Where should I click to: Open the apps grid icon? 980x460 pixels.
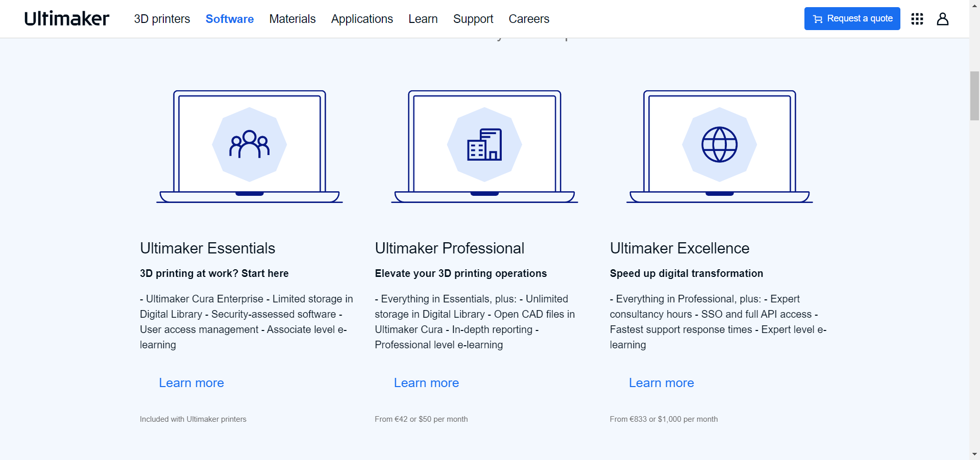(x=917, y=19)
